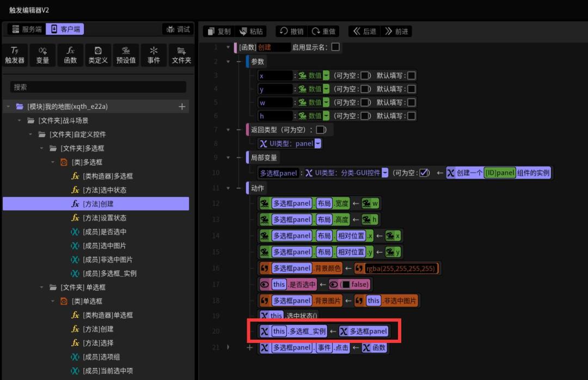588x380 pixels.
Task: Toggle 可为空 checkbox for parameter y
Action: (x=365, y=89)
